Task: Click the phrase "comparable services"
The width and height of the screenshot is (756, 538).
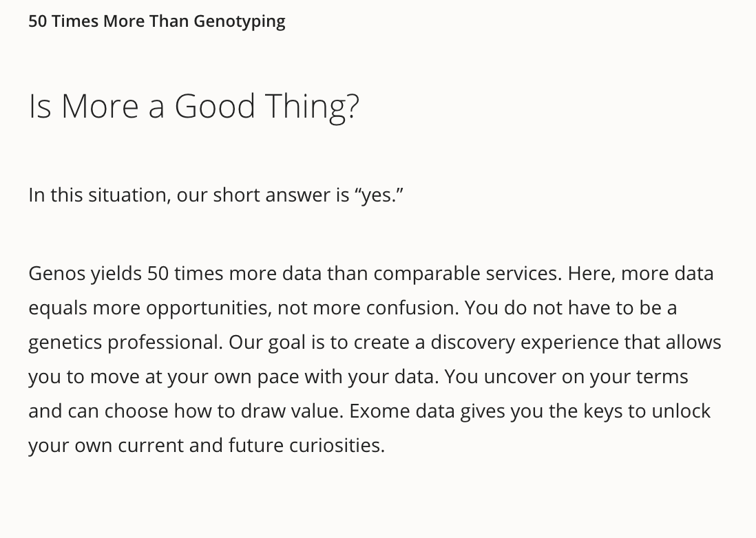Action: point(465,274)
